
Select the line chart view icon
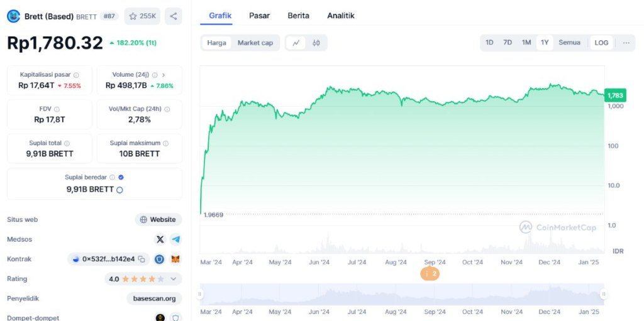pyautogui.click(x=296, y=43)
